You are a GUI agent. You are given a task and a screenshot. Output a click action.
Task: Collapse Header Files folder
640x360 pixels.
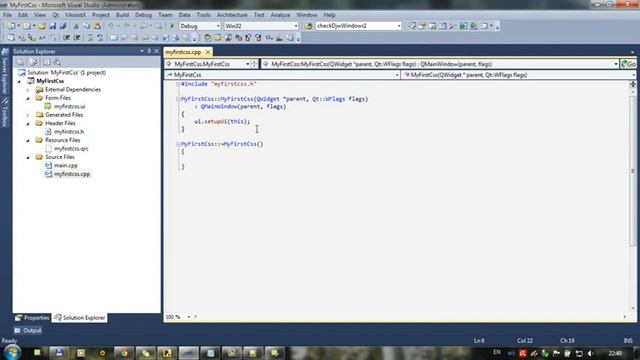point(28,123)
